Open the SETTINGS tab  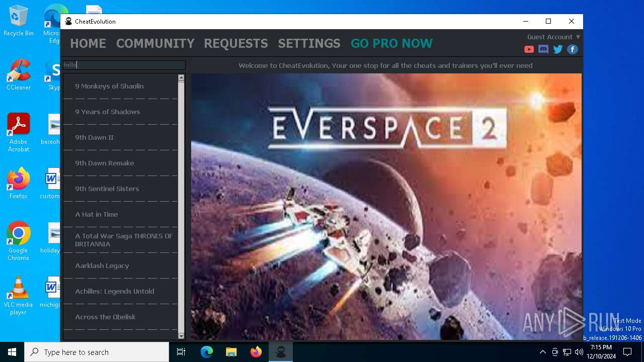pyautogui.click(x=309, y=43)
